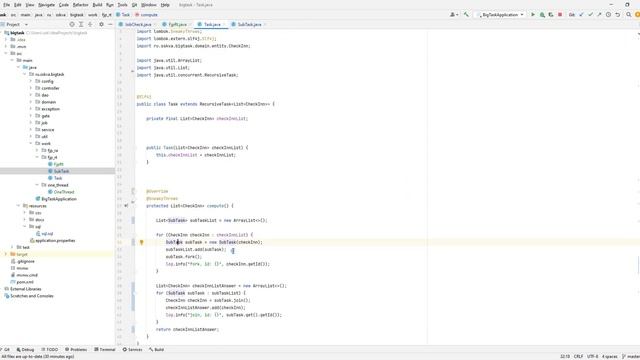Collapse all icon in Project panel header
The width and height of the screenshot is (640, 360).
90,24
